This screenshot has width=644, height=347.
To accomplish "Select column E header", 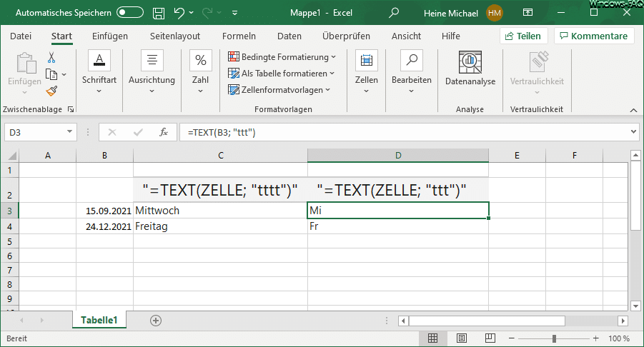I will [x=517, y=156].
